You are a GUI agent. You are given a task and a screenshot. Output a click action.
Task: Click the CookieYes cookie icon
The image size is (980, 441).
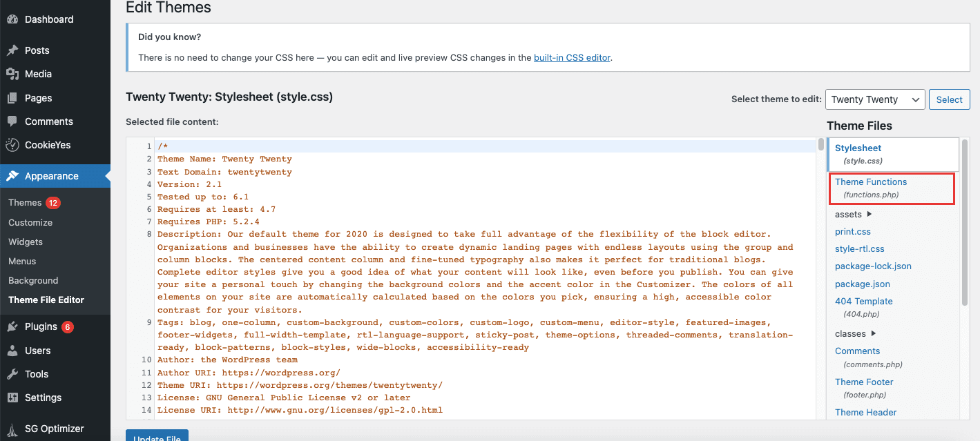coord(12,145)
